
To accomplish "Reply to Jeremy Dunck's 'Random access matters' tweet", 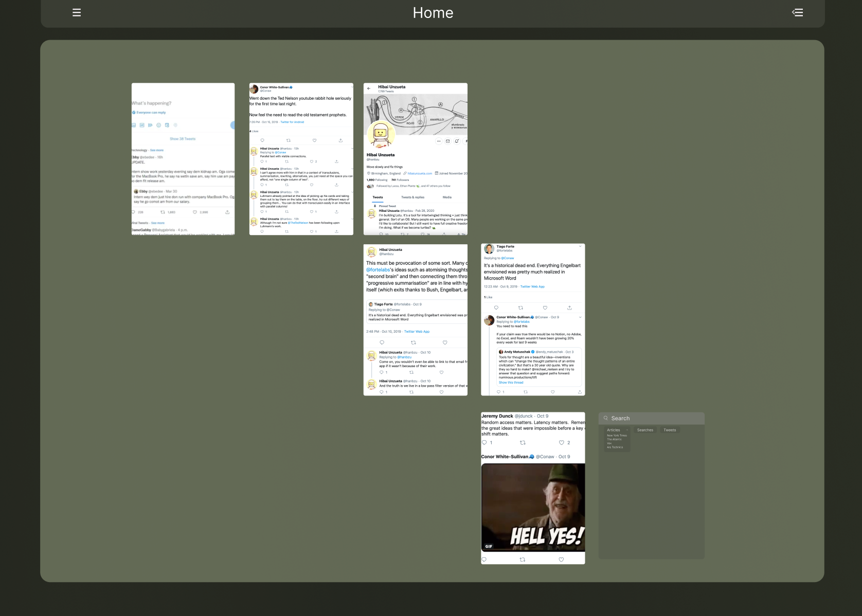I will 484,443.
